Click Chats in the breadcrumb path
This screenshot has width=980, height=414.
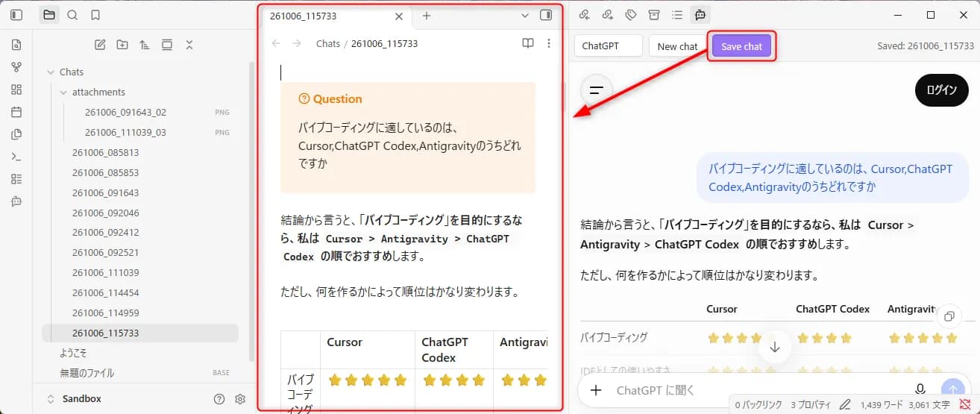tap(328, 43)
